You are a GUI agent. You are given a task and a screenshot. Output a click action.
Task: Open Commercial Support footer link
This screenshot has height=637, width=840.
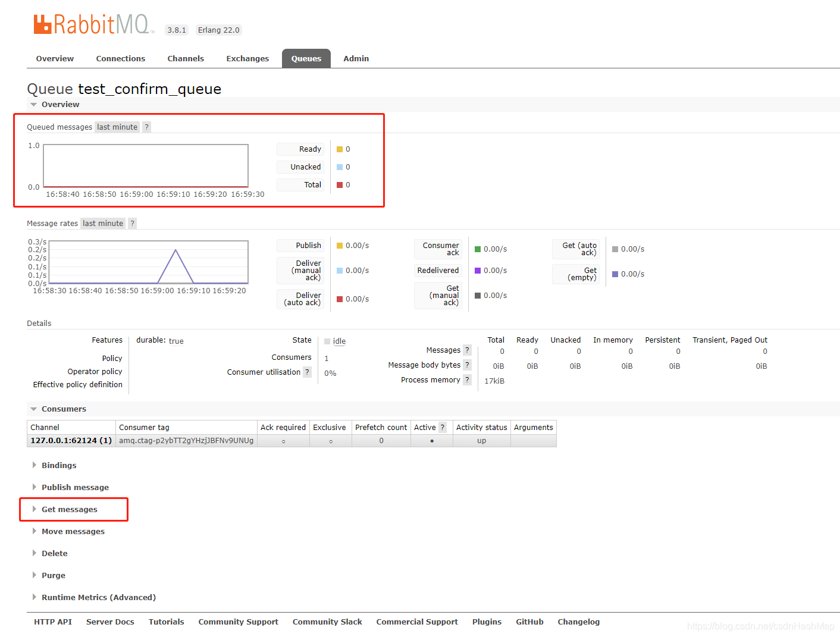click(417, 622)
